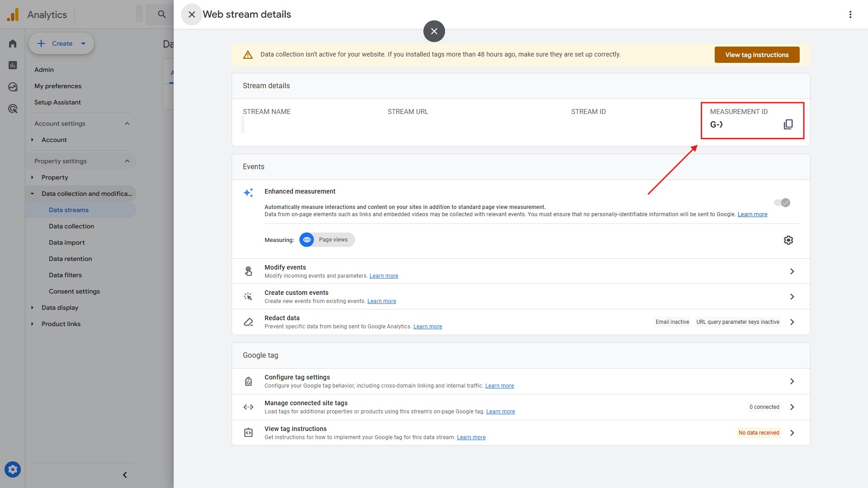Screen dimensions: 868x488
Task: Collapse the Property settings section
Action: (127, 161)
